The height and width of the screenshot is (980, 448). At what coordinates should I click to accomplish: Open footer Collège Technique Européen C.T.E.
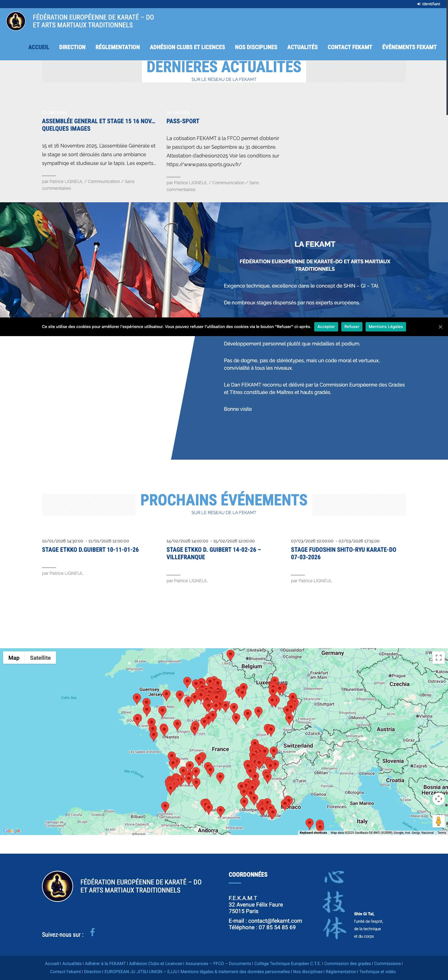tap(287, 964)
